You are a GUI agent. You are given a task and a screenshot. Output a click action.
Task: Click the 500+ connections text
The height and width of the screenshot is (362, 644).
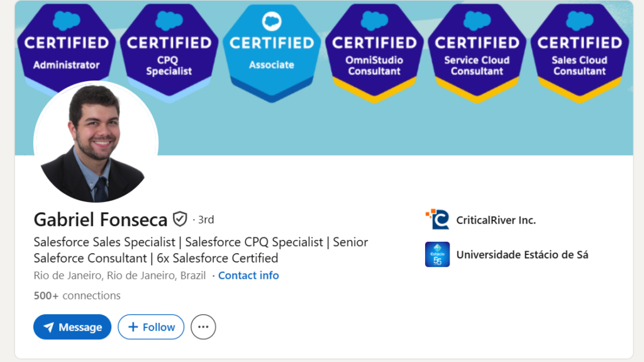77,295
